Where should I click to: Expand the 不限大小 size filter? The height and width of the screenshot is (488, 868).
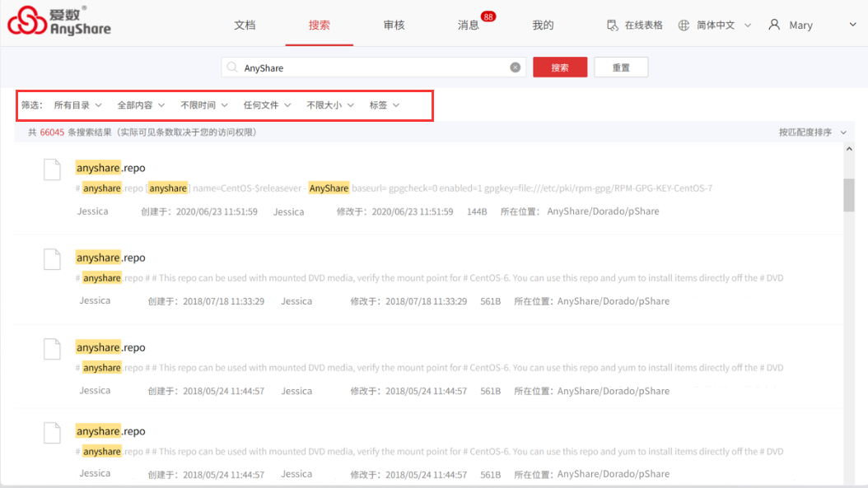pyautogui.click(x=330, y=105)
